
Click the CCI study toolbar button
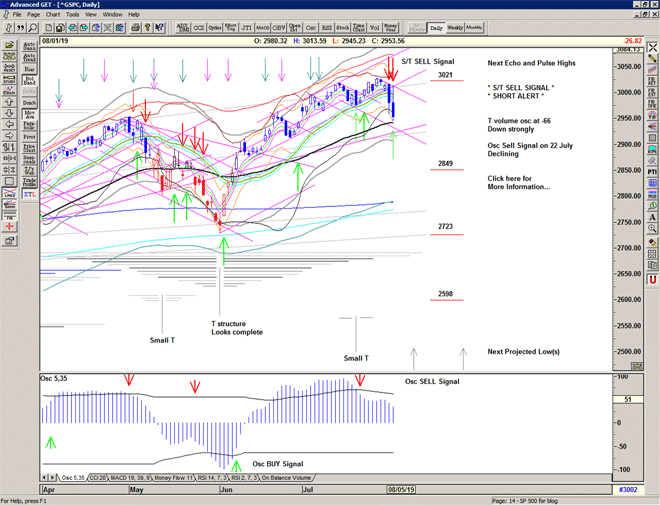[x=199, y=28]
